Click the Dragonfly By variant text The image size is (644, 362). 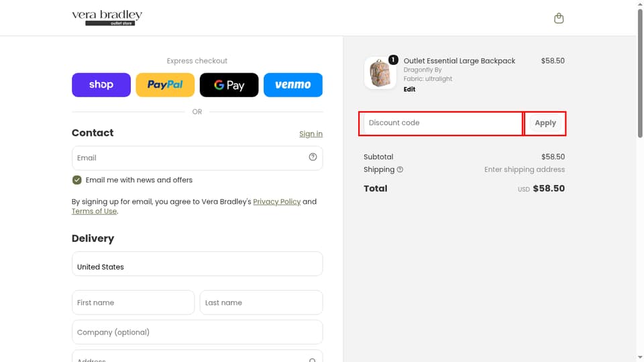[422, 70]
